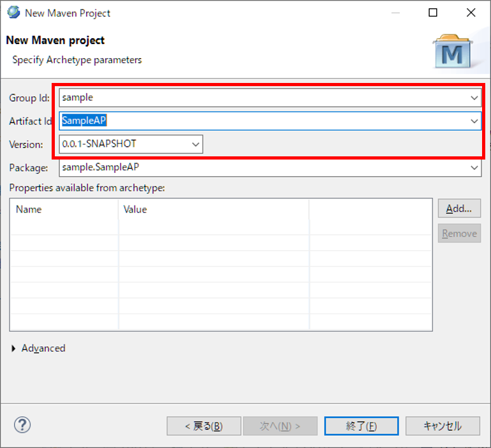Close the New Maven Project dialog
Image resolution: width=491 pixels, height=448 pixels.
pyautogui.click(x=471, y=13)
